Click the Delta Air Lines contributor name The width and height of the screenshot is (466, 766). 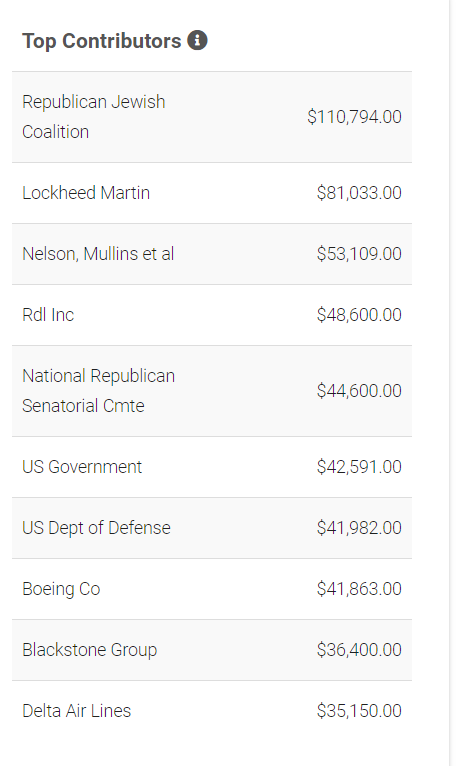(77, 711)
